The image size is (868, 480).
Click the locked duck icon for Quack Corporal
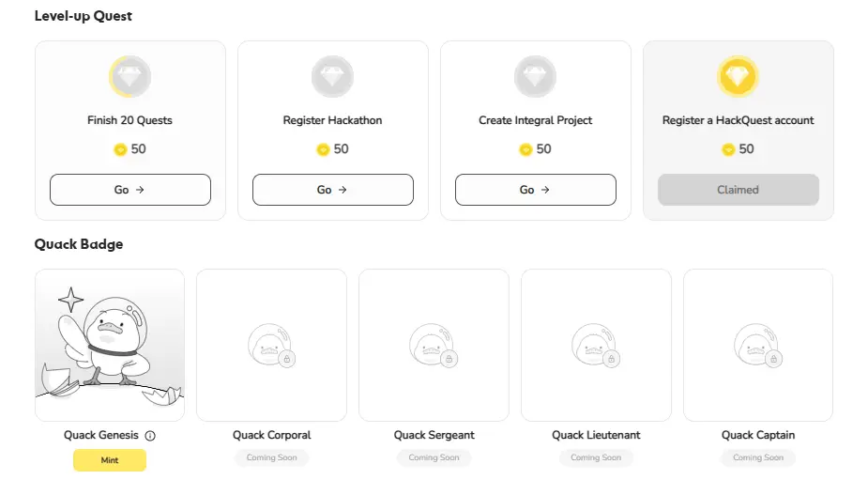pos(271,346)
